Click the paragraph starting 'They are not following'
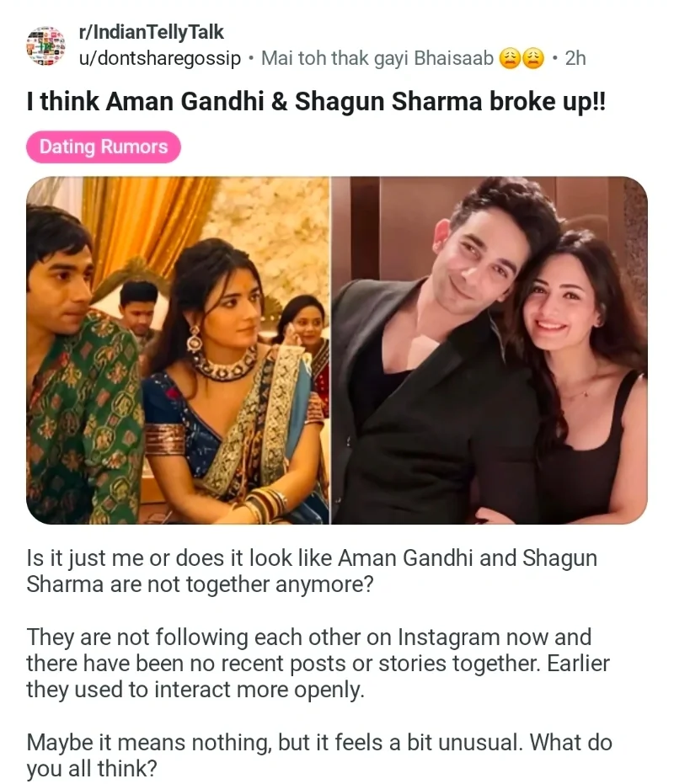 [318, 664]
